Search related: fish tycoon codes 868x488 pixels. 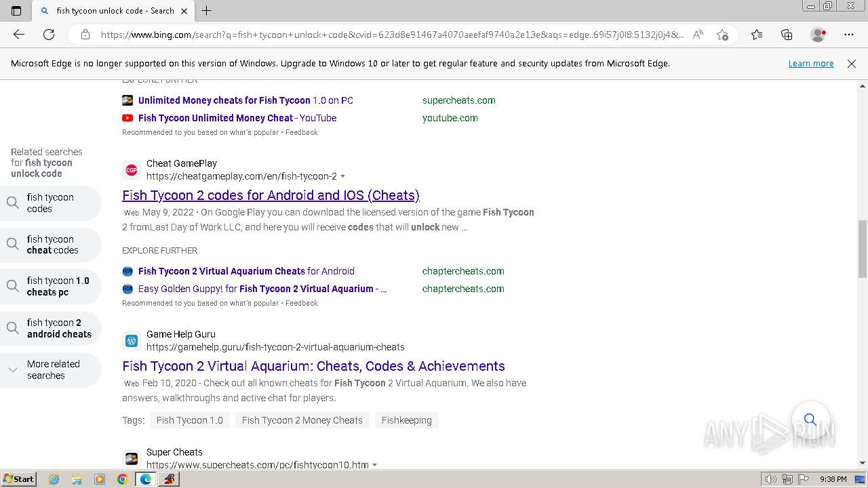pyautogui.click(x=51, y=203)
